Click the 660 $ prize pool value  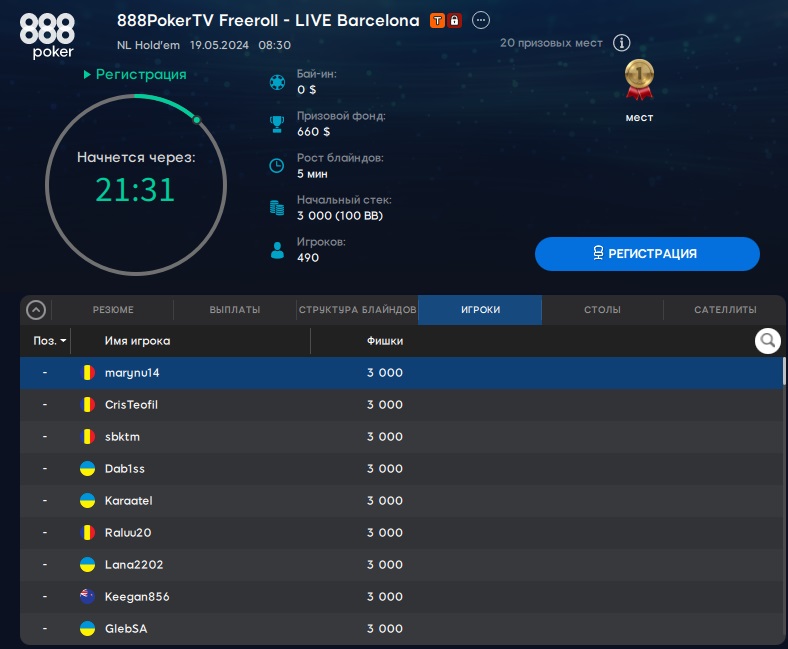tap(313, 132)
